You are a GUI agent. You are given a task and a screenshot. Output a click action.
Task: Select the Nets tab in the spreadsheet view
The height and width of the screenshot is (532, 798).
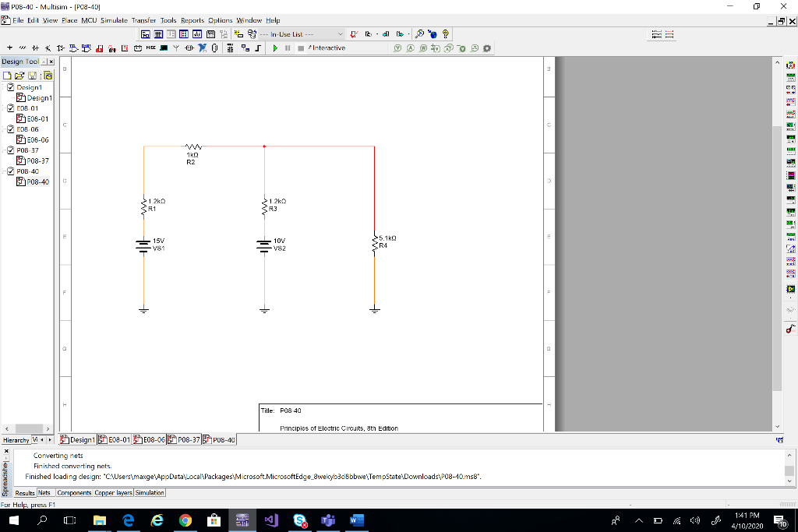coord(44,492)
